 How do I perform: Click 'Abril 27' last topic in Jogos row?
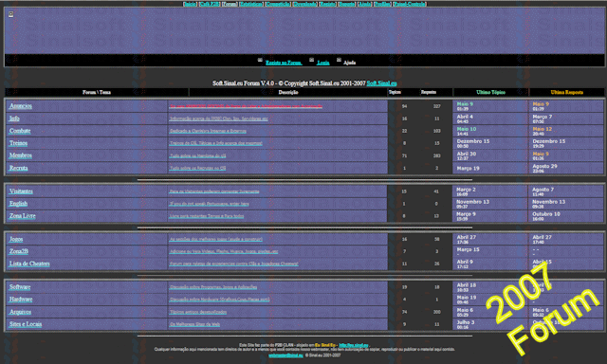[467, 237]
